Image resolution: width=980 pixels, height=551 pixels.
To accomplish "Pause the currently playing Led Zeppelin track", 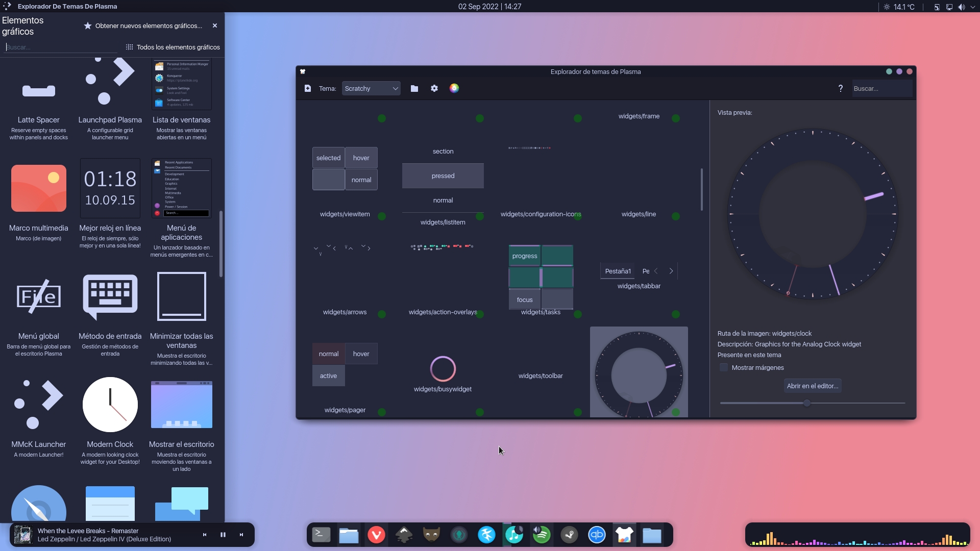I will [223, 534].
